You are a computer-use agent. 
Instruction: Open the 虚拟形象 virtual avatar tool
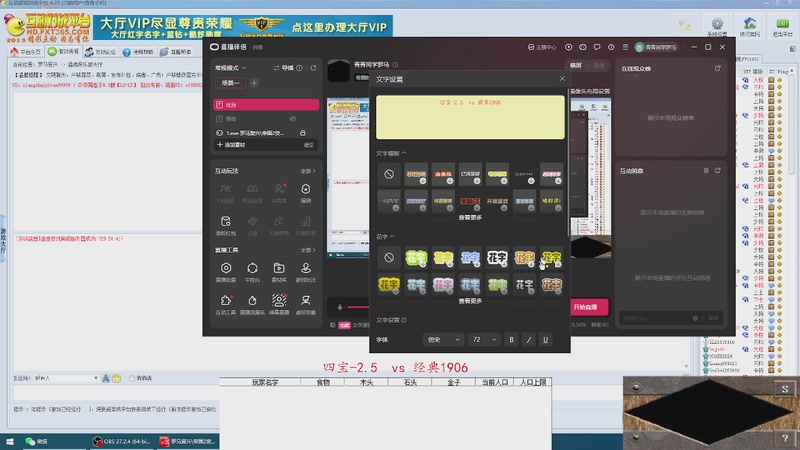pos(306,304)
